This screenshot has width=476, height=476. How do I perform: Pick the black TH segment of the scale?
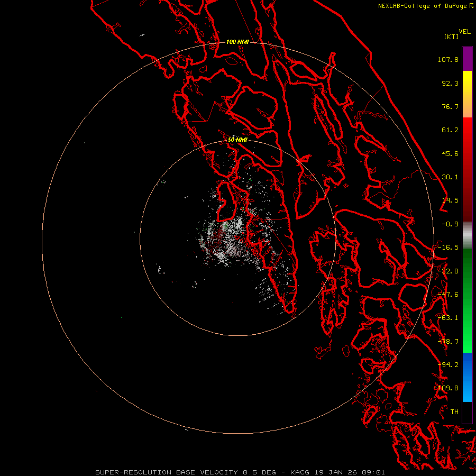[467, 412]
